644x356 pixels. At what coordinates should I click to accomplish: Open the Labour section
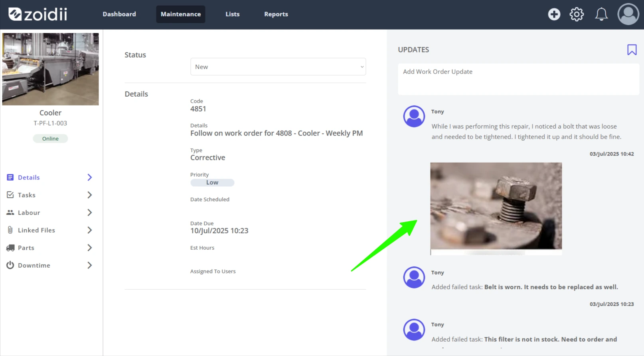(29, 213)
